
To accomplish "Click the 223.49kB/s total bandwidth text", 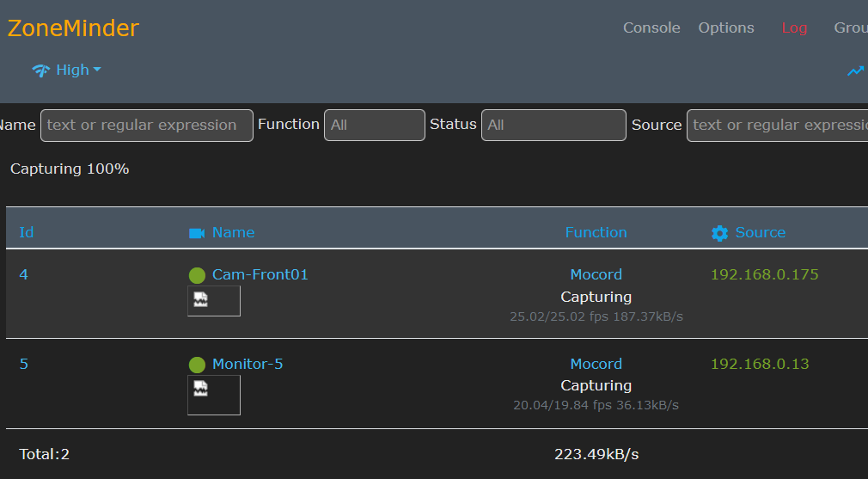I will point(596,455).
